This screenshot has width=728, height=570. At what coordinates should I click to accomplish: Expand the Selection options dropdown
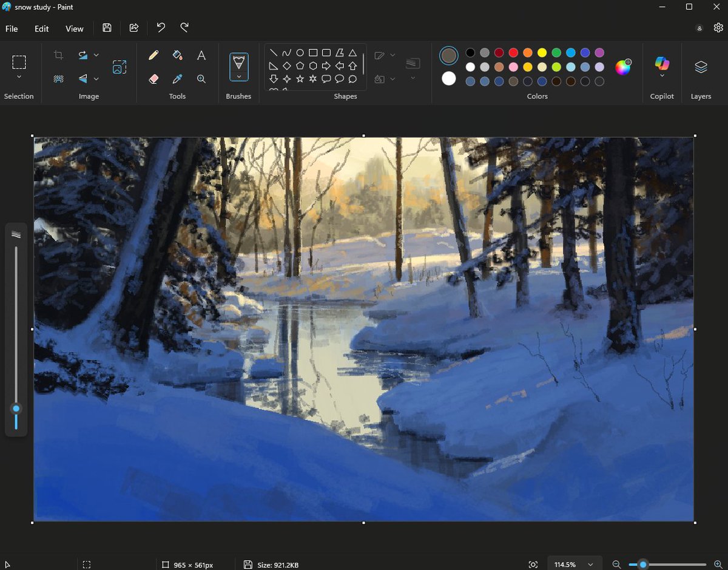pos(19,78)
